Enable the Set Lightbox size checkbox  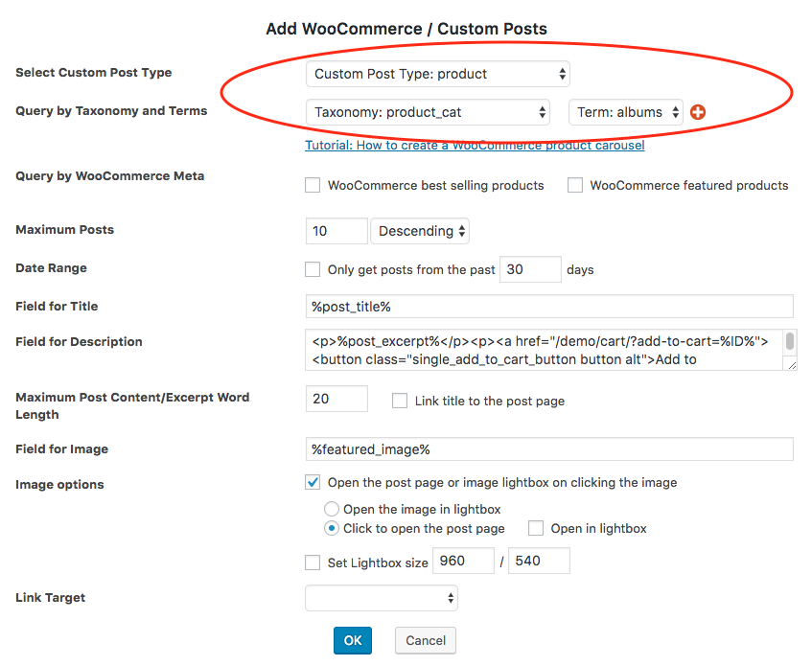(x=313, y=563)
